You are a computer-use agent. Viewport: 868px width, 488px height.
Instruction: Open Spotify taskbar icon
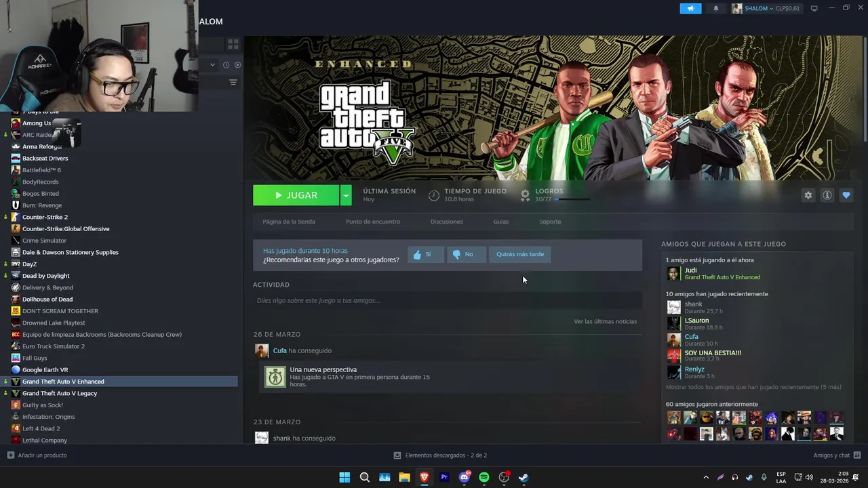[x=484, y=477]
